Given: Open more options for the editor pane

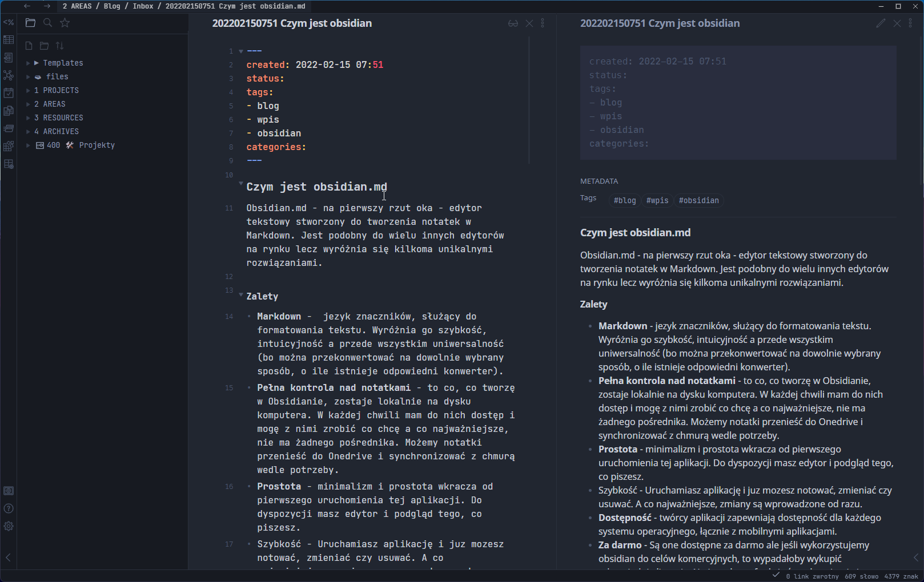Looking at the screenshot, I should point(543,23).
